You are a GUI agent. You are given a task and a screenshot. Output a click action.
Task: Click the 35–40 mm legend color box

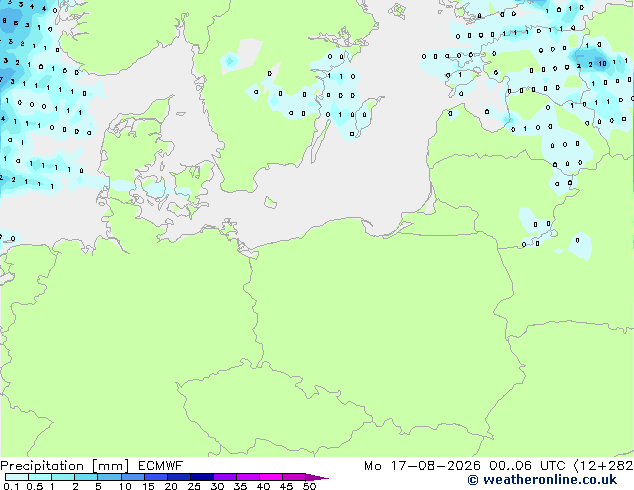(248, 477)
